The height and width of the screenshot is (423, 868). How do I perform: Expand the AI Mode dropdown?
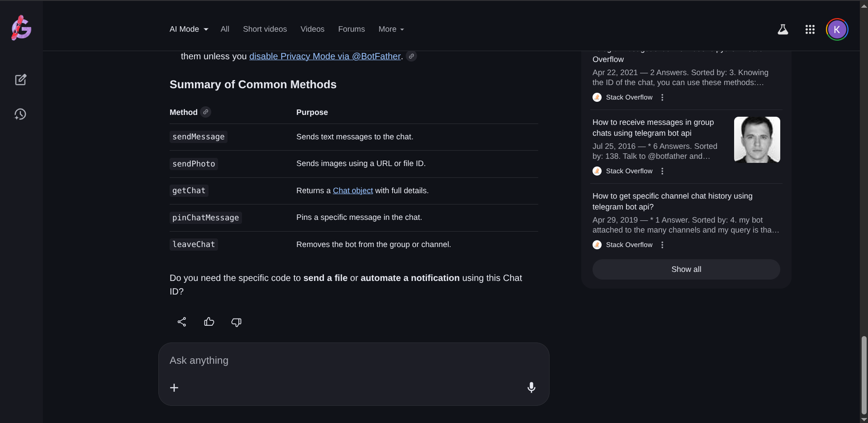coord(189,29)
